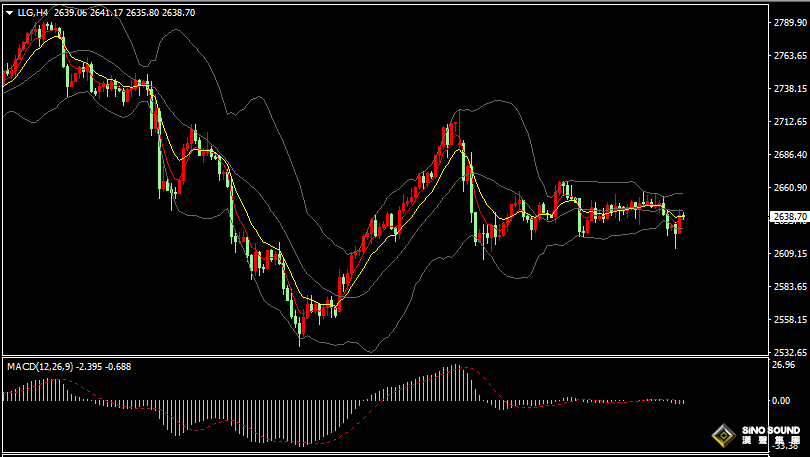This screenshot has height=457, width=810.
Task: Click the 2763.65 price axis label
Action: pyautogui.click(x=790, y=55)
